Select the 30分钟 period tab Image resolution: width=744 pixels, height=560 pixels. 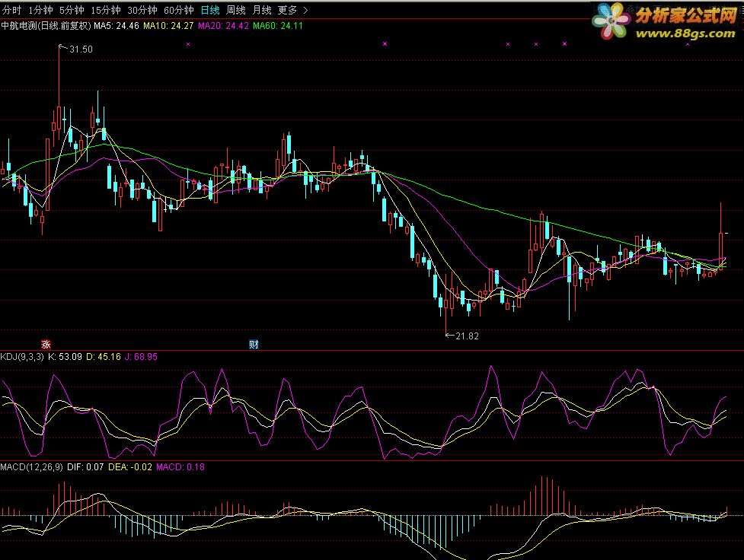click(142, 10)
